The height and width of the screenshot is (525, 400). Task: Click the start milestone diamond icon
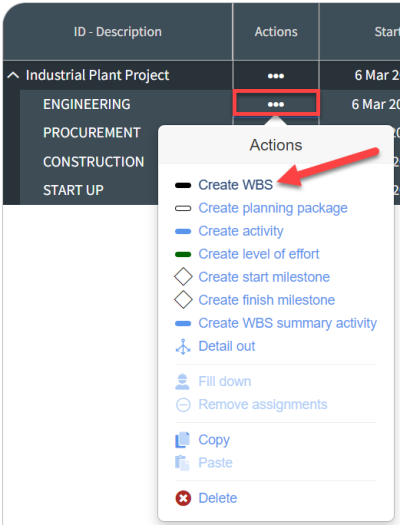click(x=183, y=277)
